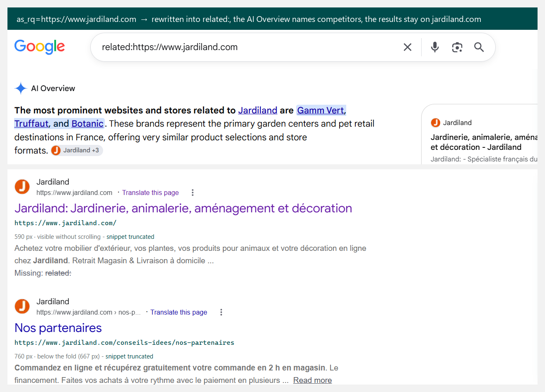Click the breadcrumb https://www.jardiland.com under first result

[x=74, y=192]
